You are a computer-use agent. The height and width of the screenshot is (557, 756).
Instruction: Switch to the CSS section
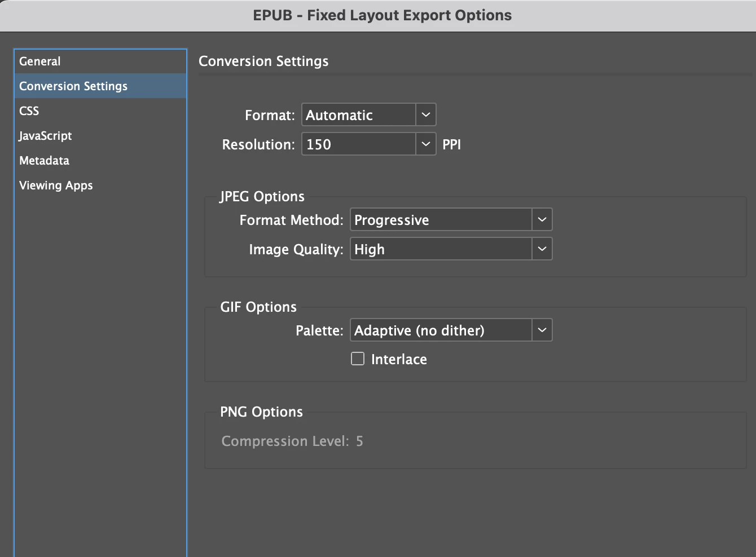[x=29, y=111]
